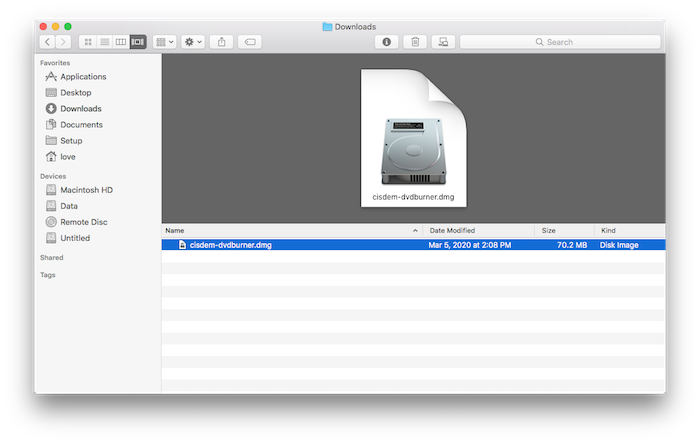Switch to list view
700x443 pixels.
(x=104, y=42)
